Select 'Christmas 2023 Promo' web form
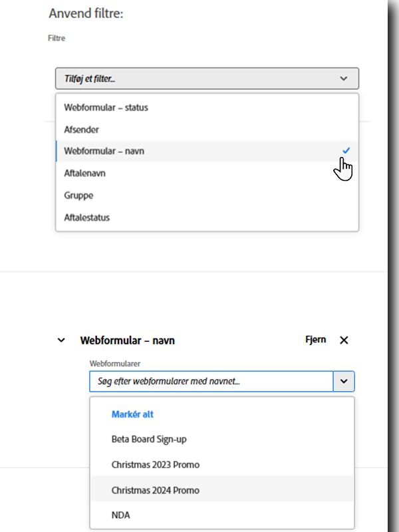 [222, 464]
